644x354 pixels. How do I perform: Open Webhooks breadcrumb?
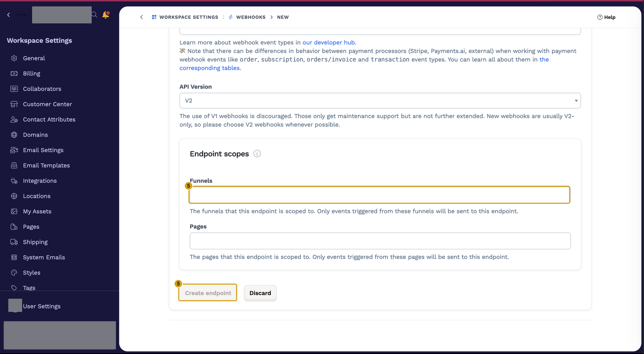[x=247, y=17]
